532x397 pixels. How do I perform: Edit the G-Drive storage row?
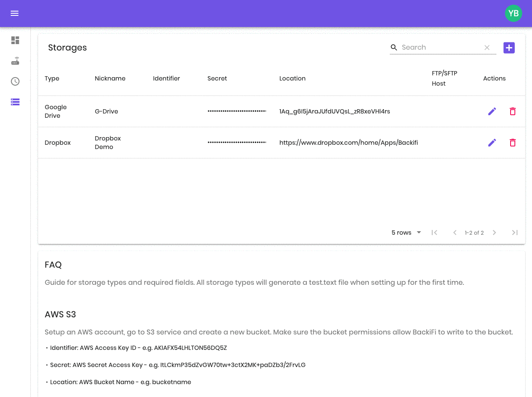point(492,111)
